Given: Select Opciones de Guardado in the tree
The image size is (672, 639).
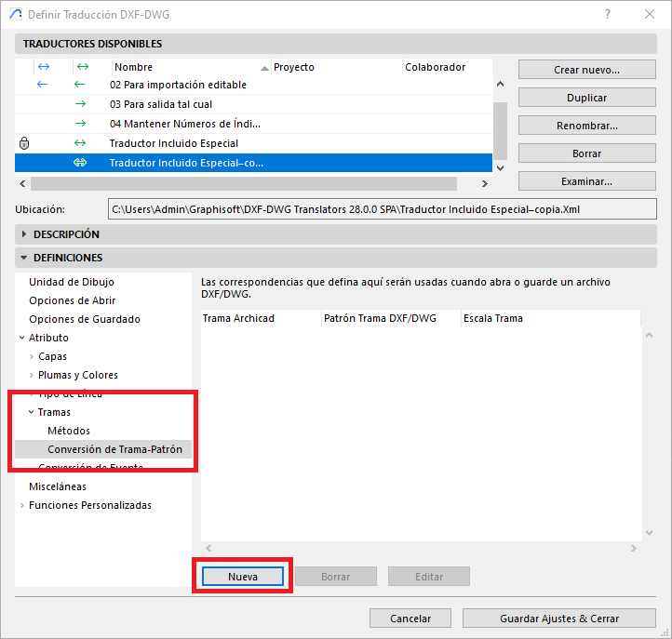Looking at the screenshot, I should click(85, 319).
